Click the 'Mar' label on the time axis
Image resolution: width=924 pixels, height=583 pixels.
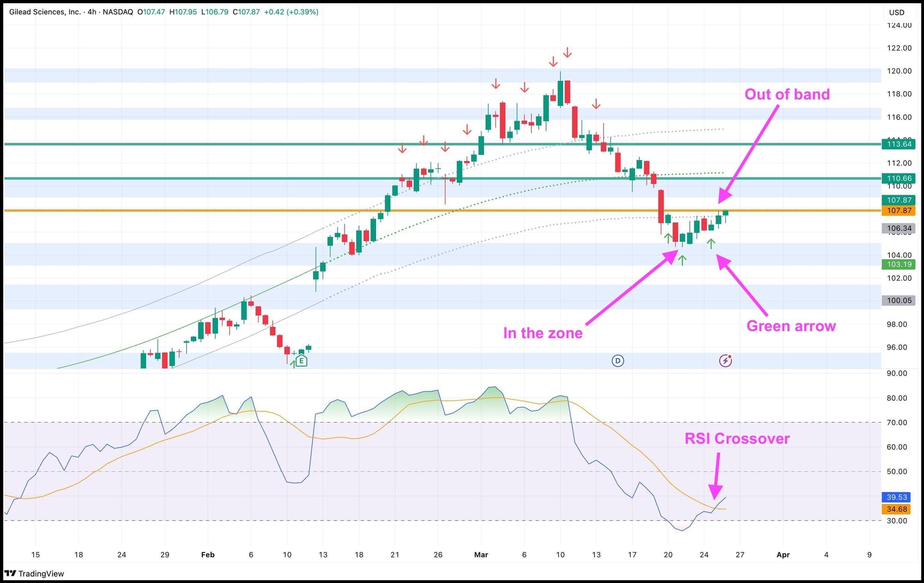point(481,555)
